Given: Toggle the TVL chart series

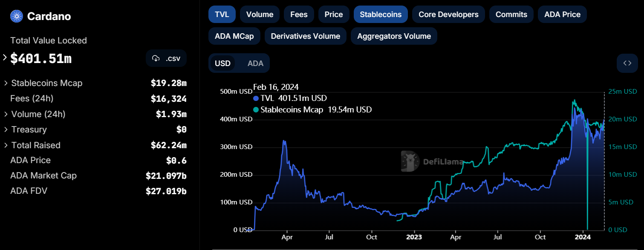Looking at the screenshot, I should tap(222, 14).
